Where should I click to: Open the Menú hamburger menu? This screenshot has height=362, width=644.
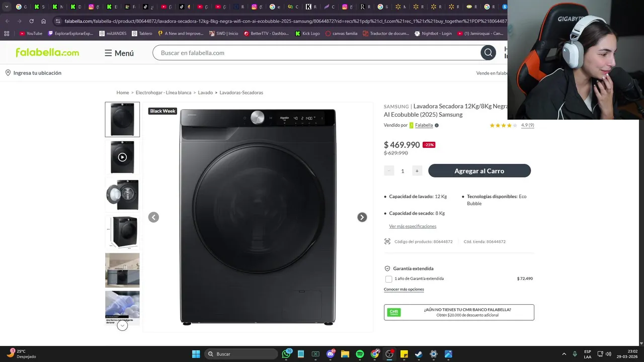(119, 53)
